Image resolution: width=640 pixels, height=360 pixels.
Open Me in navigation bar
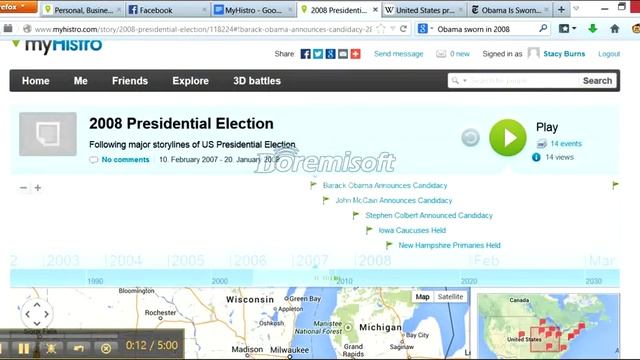click(80, 81)
